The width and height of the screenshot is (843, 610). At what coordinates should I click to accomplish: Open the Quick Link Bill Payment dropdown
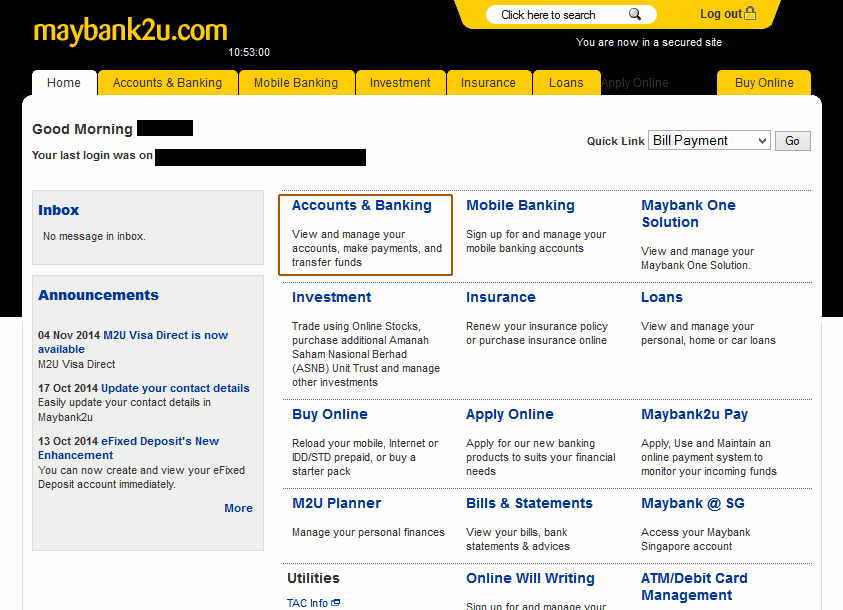[709, 140]
